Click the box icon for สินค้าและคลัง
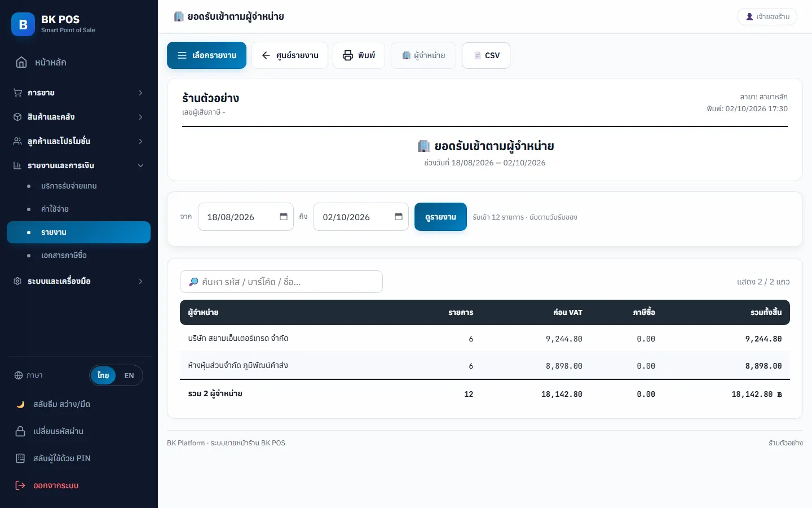Viewport: 812px width, 508px height. [x=17, y=117]
